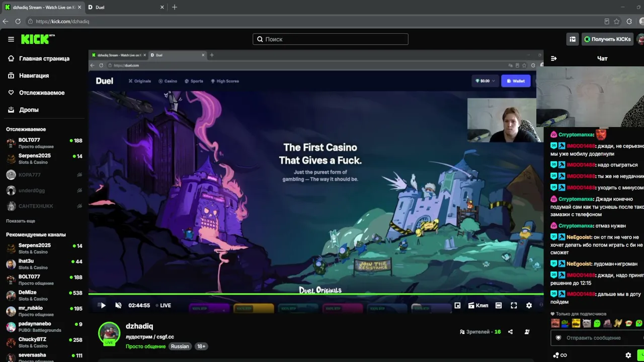Open the browser extensions puzzle icon
The width and height of the screenshot is (644, 362).
[x=629, y=22]
